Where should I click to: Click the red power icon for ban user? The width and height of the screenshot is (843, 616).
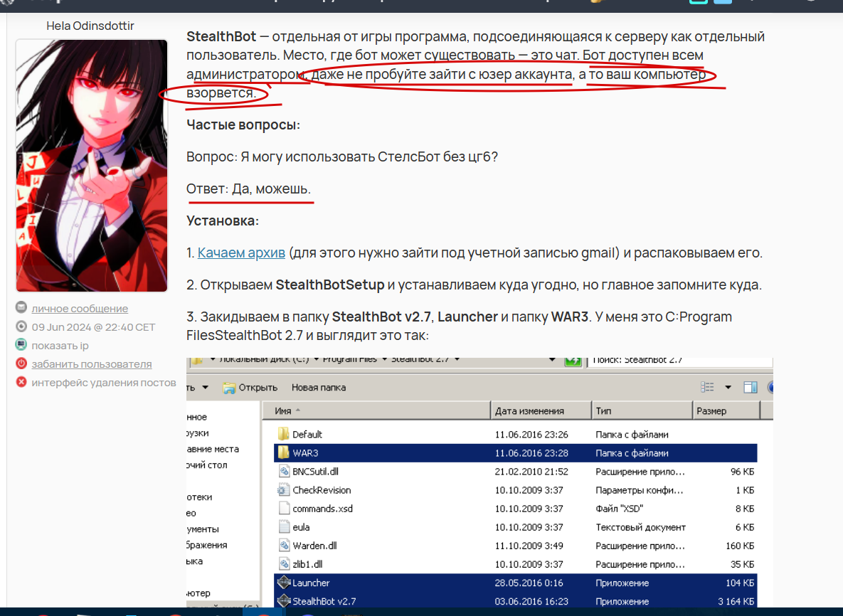coord(21,363)
